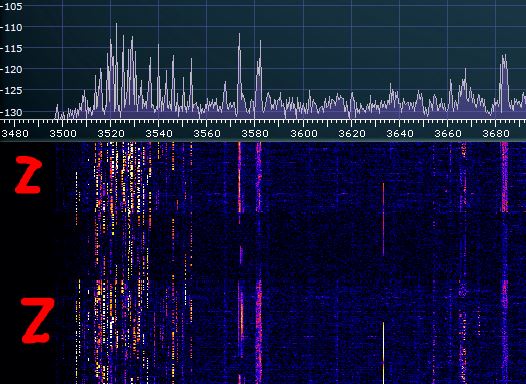Click the -110 dB level label
526x384 pixels.
(12, 27)
